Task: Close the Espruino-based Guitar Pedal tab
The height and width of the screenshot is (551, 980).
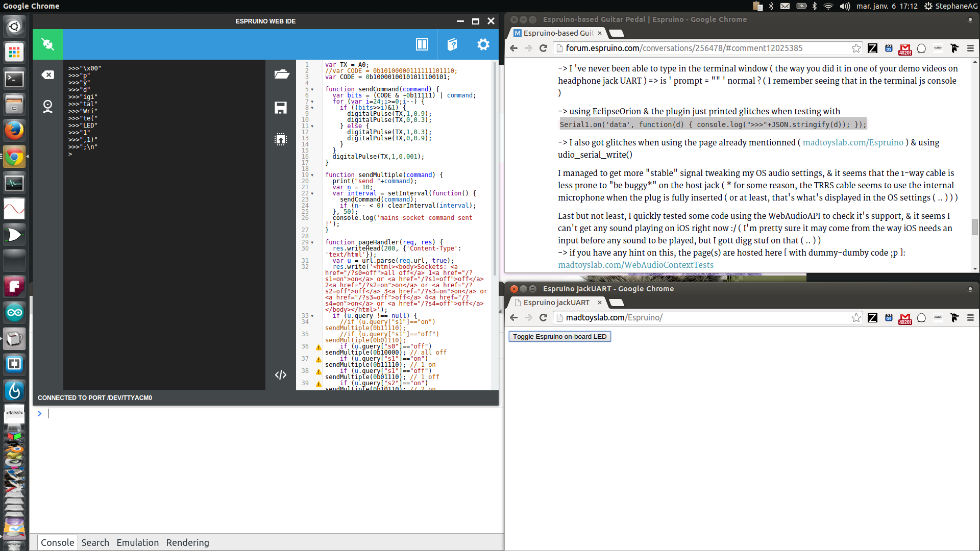Action: pos(600,33)
